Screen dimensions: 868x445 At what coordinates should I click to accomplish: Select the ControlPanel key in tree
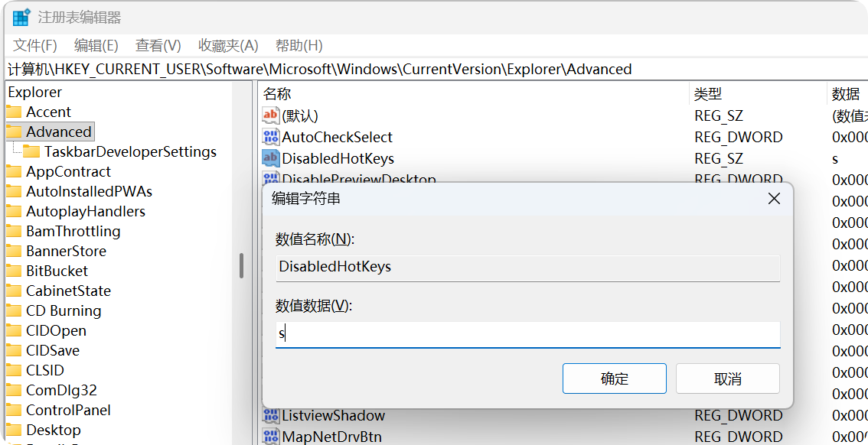68,411
